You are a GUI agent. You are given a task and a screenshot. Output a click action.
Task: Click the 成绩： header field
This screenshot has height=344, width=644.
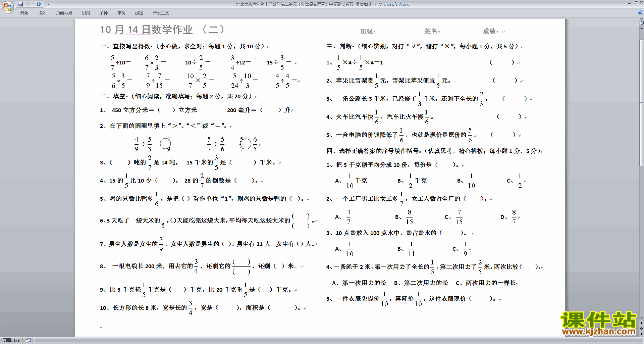[491, 31]
